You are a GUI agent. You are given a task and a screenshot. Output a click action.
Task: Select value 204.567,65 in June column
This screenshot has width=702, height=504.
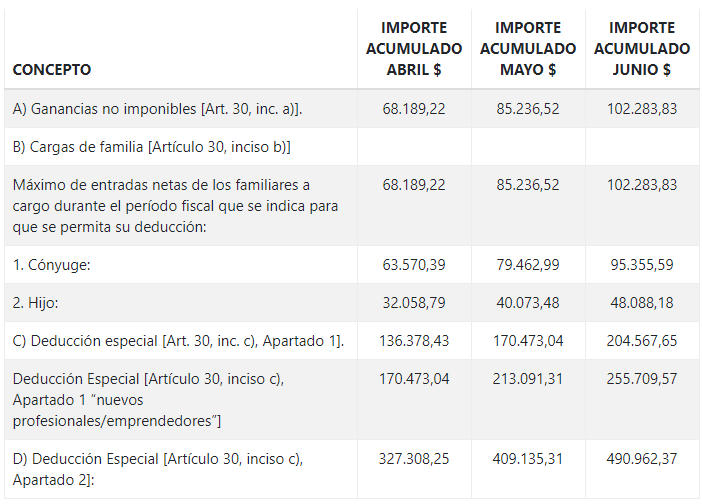(x=642, y=341)
